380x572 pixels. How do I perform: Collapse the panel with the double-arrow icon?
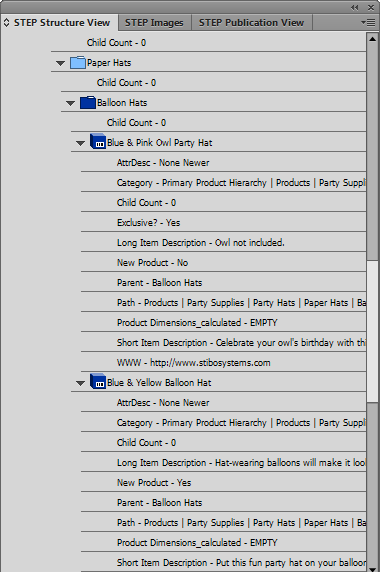point(354,7)
